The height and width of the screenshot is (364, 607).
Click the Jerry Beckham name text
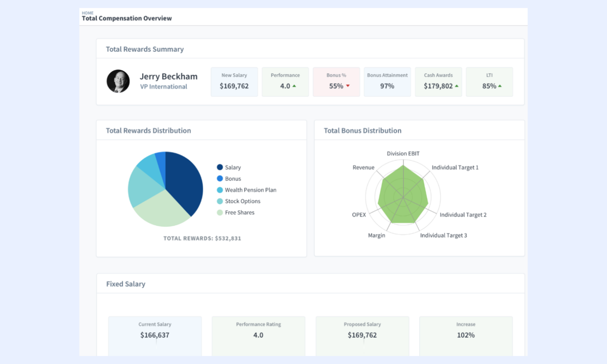click(x=168, y=76)
